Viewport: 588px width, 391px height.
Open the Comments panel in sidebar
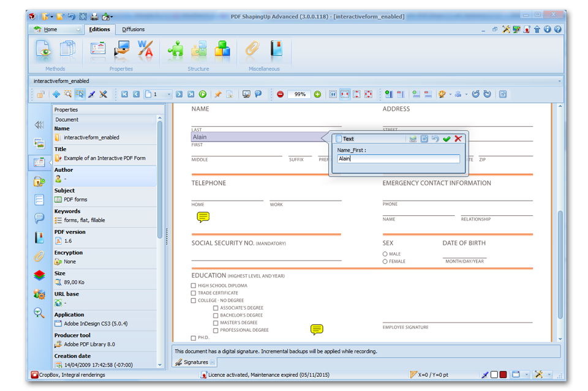39,218
